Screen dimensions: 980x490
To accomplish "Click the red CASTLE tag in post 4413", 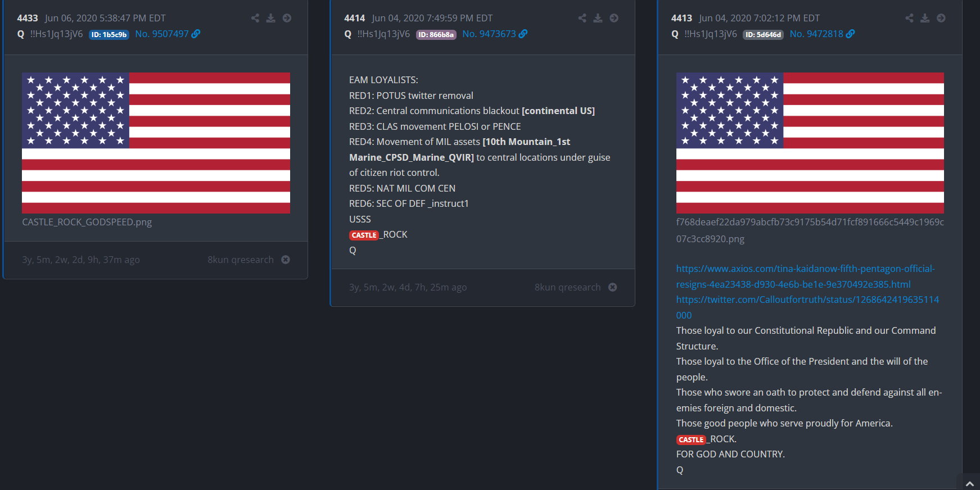I will (x=691, y=439).
